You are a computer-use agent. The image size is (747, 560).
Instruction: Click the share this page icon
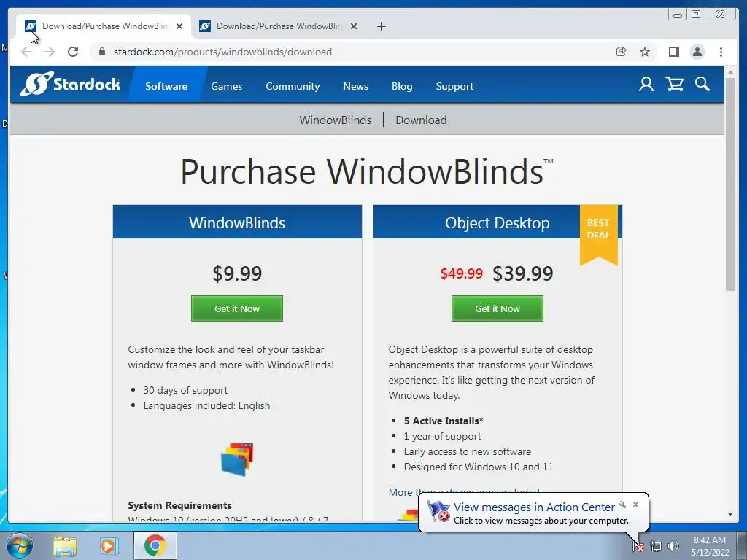622,52
